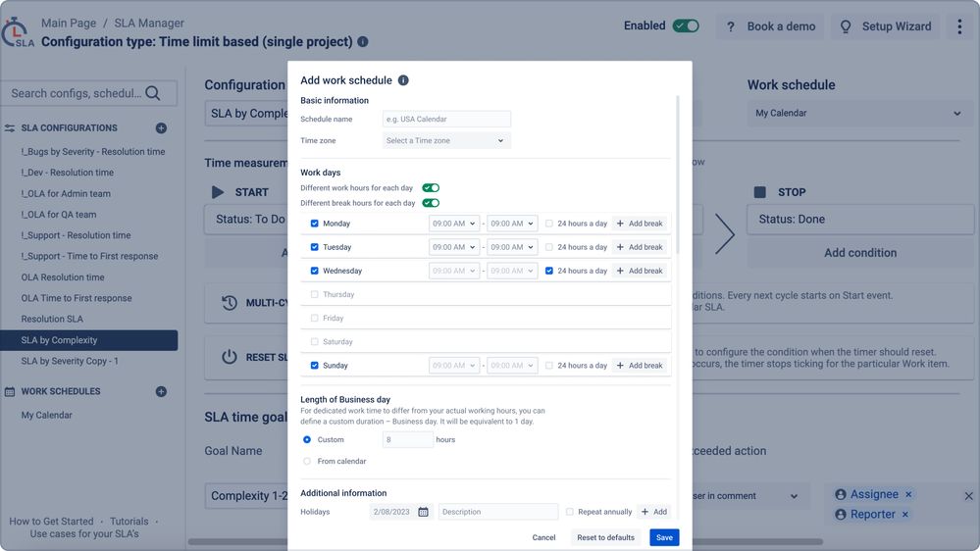Viewport: 980px width, 551px height.
Task: Click the Schedule name input field
Action: click(446, 120)
